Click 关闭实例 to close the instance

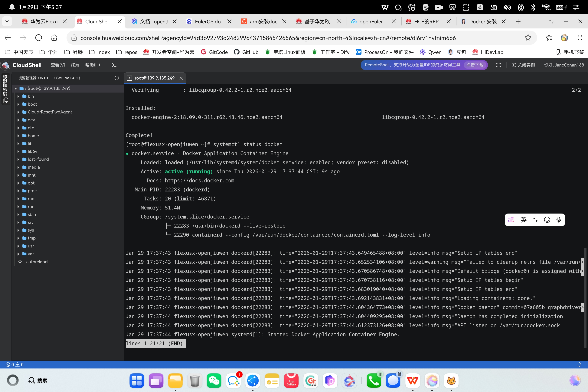(523, 65)
